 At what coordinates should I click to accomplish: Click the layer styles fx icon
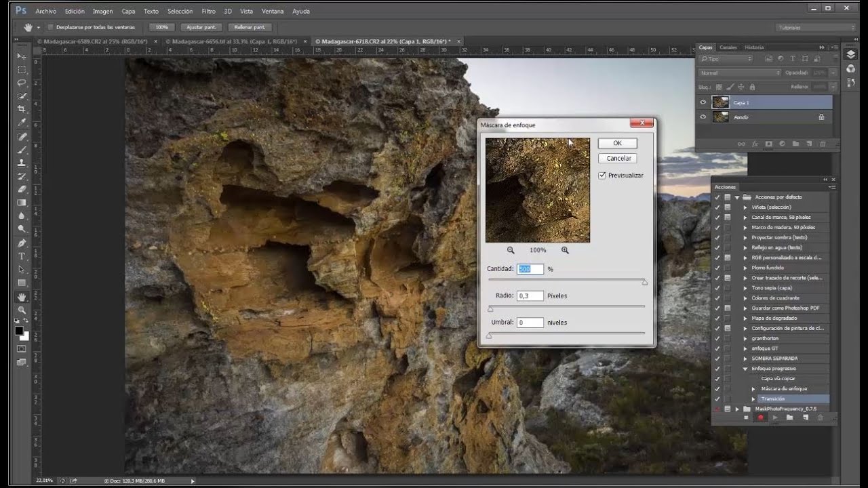[755, 144]
